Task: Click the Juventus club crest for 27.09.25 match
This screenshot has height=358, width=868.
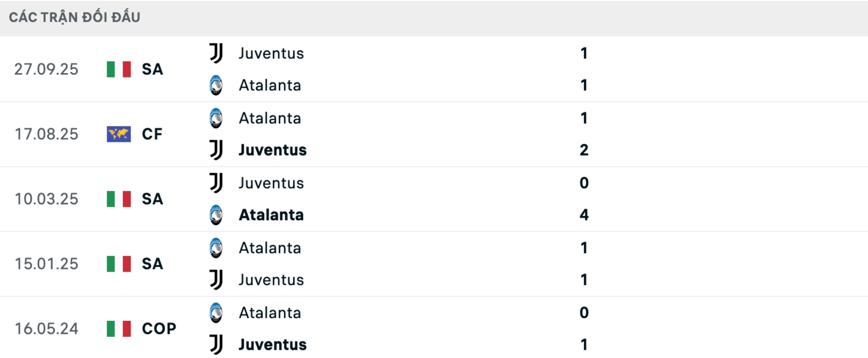Action: coord(216,53)
